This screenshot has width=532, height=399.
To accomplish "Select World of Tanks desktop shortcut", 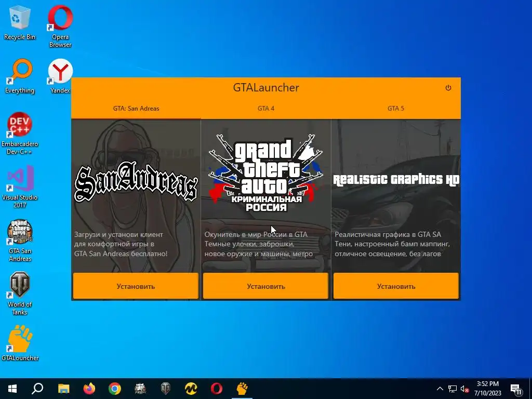I will (x=20, y=294).
